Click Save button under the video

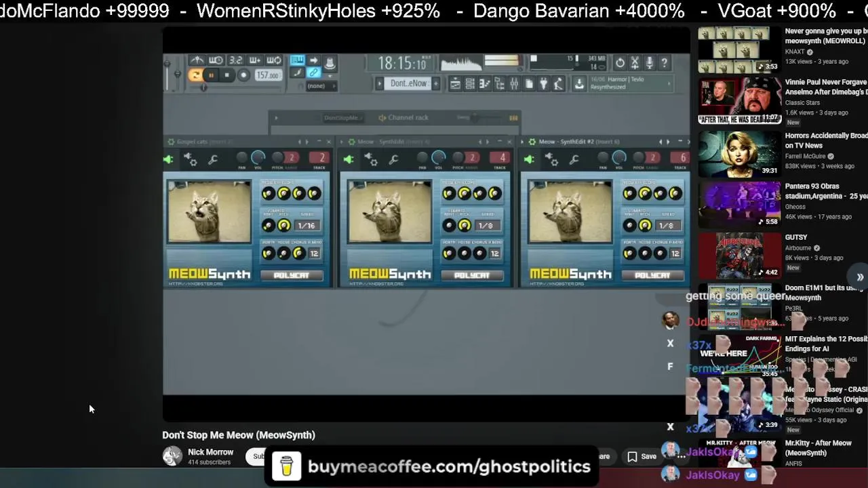pos(642,456)
